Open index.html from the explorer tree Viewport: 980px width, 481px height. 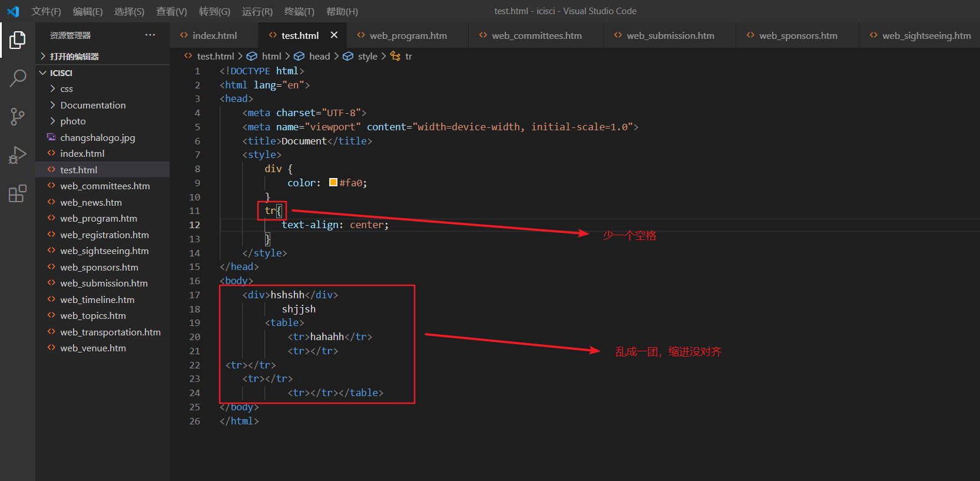coord(102,153)
